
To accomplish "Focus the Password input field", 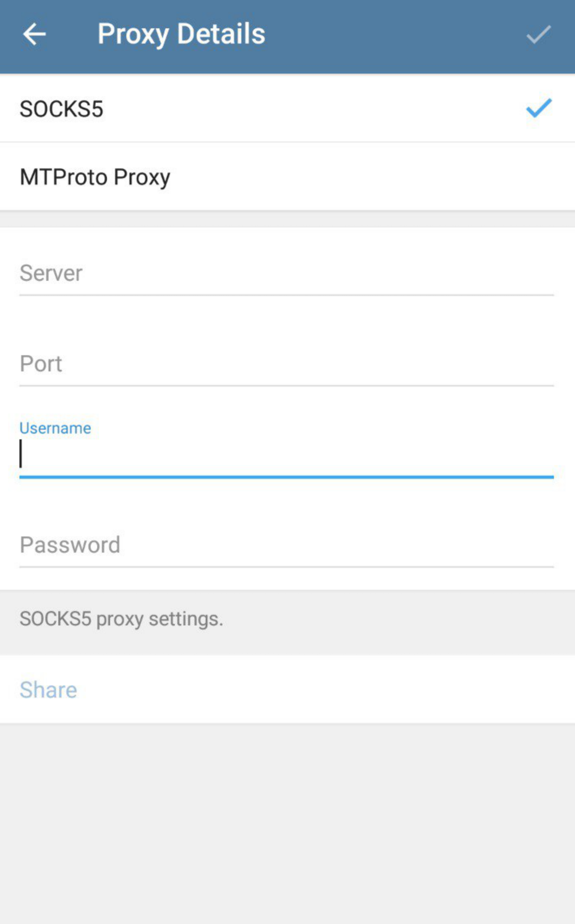I will pos(287,545).
